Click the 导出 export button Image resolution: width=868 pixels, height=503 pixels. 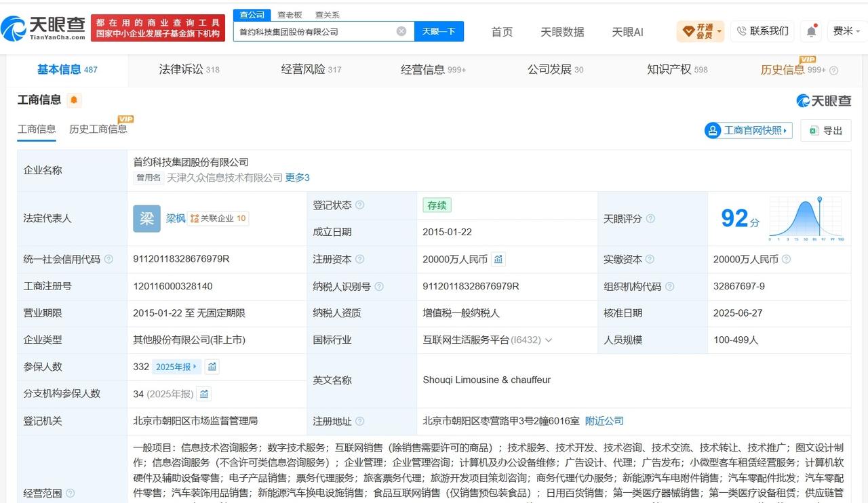(825, 130)
